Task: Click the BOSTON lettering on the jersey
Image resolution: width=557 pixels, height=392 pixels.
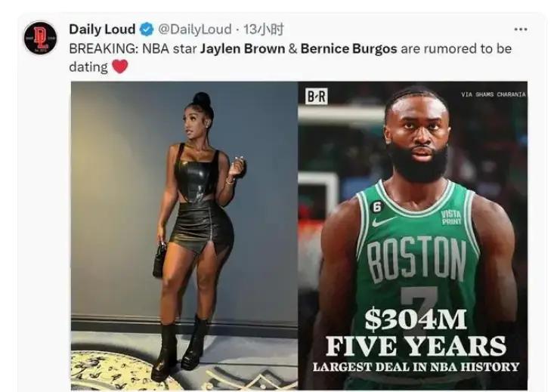Action: point(416,258)
